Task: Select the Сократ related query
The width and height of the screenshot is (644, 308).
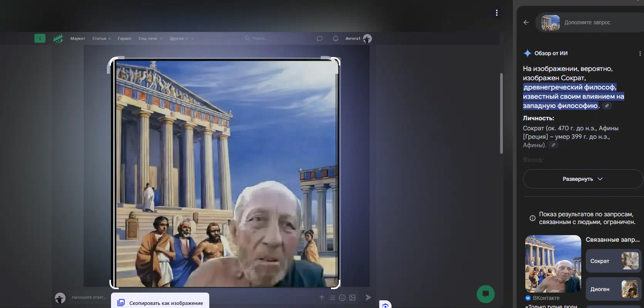Action: (614, 261)
